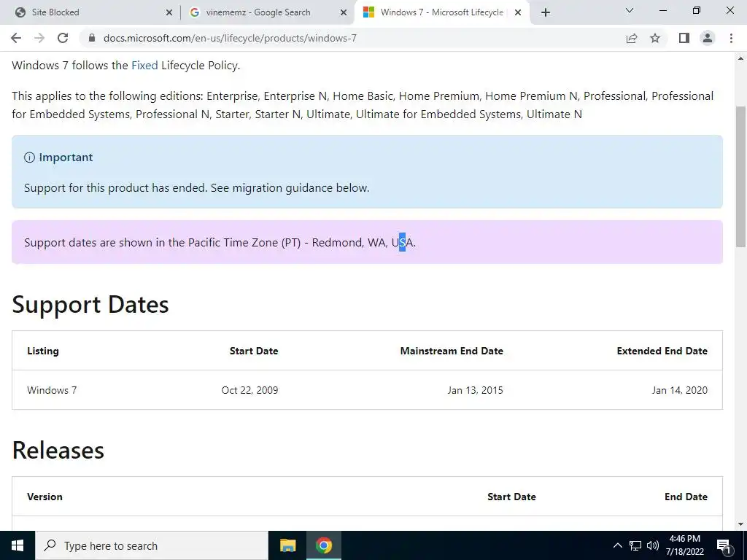Close the vinememz Google Search tab
Viewport: 747px width, 560px height.
point(343,13)
